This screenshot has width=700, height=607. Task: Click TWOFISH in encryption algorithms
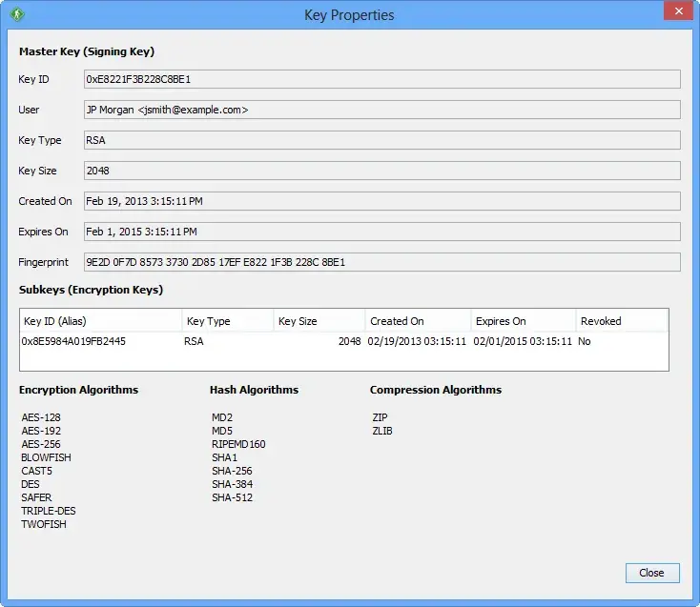pos(44,524)
